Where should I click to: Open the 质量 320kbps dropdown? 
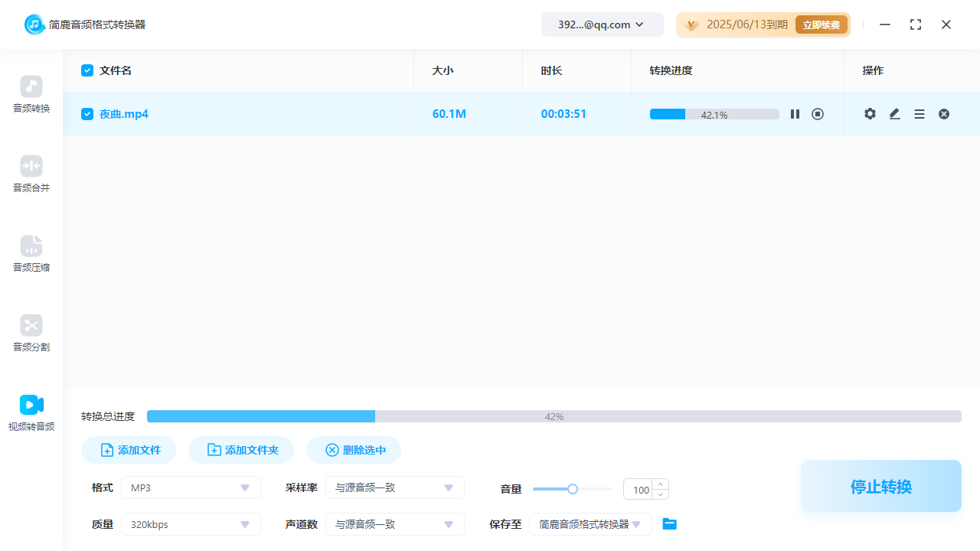(x=191, y=524)
